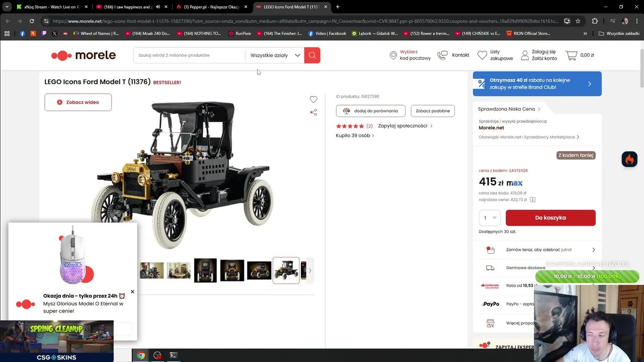The image size is (644, 362).
Task: Expand the Brand Club discount banner
Action: (x=537, y=83)
